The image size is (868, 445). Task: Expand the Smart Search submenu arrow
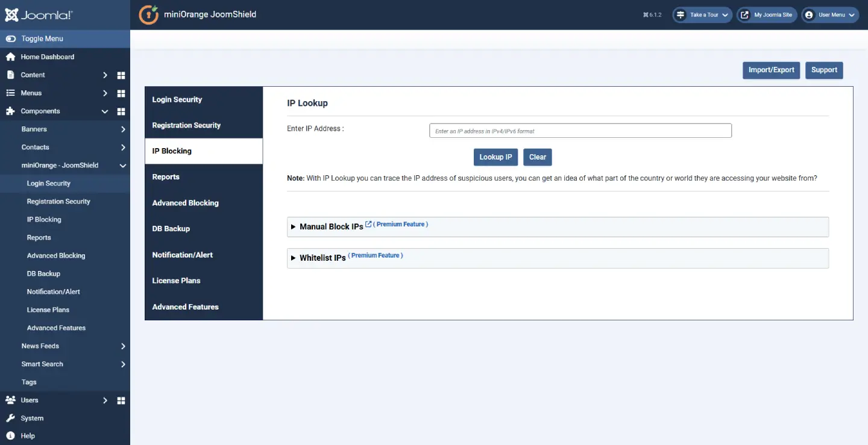[123, 364]
